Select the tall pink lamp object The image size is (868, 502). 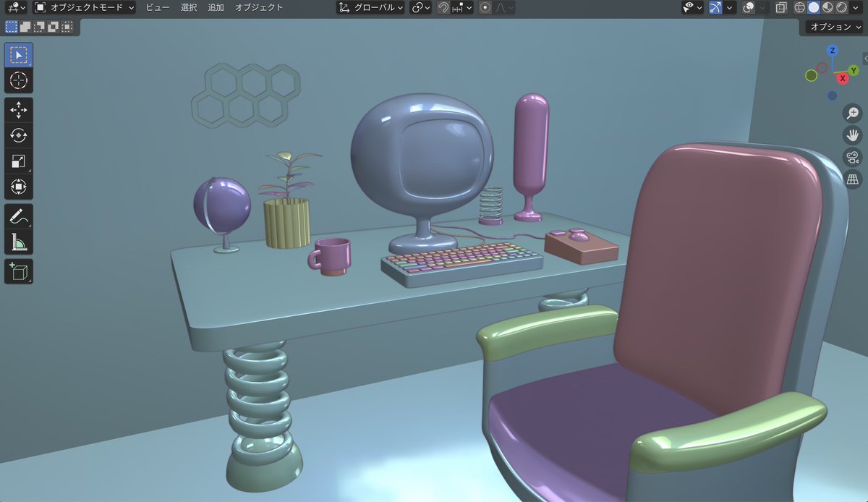click(x=532, y=156)
